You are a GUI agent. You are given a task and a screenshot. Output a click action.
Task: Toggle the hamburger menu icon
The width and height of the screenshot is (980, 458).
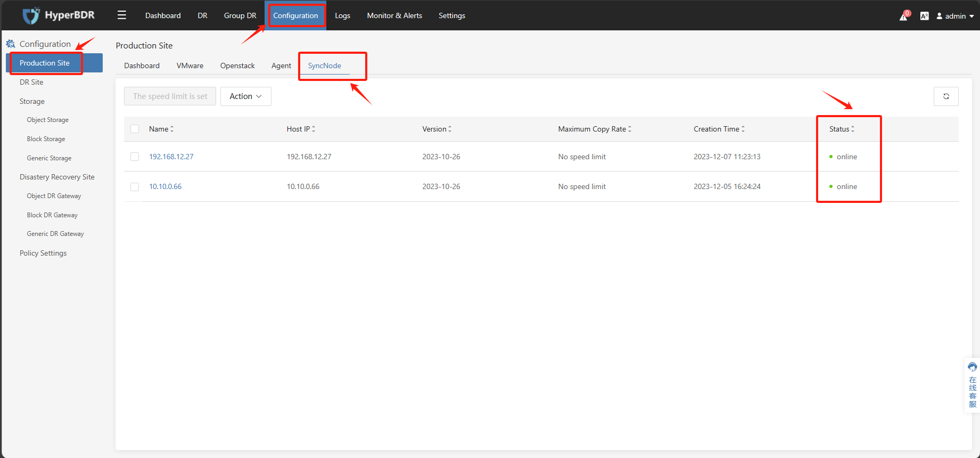[122, 15]
